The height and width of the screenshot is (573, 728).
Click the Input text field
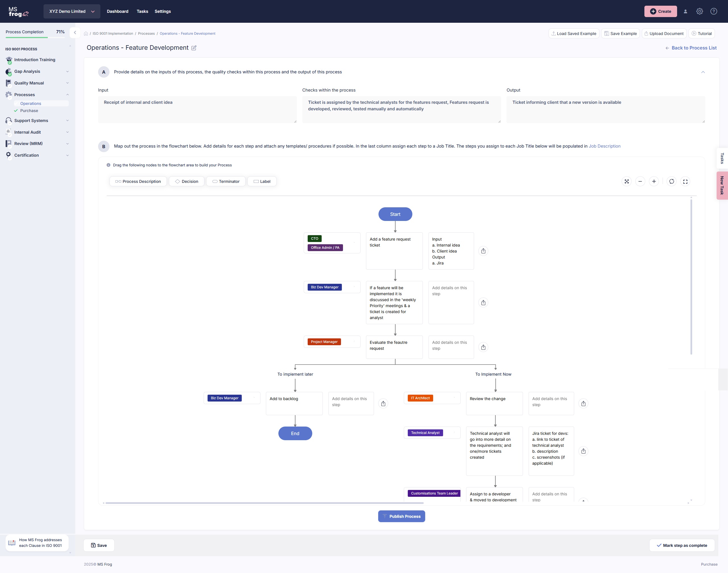click(x=197, y=110)
